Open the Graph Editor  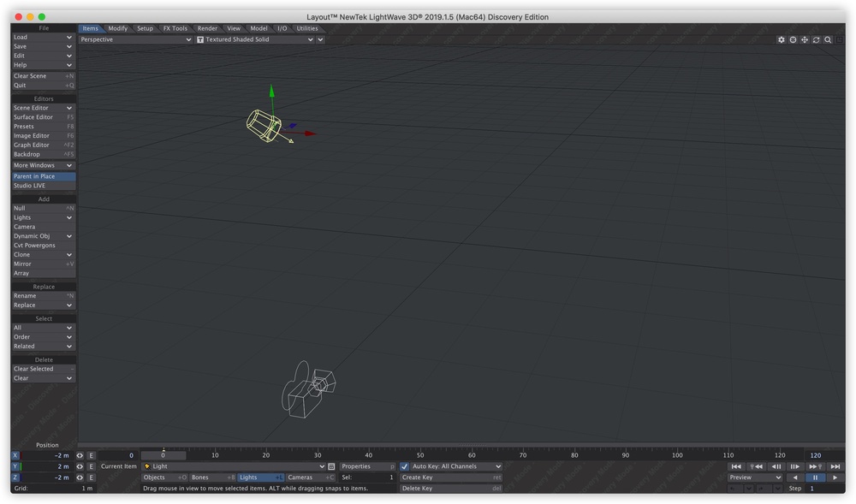point(43,145)
